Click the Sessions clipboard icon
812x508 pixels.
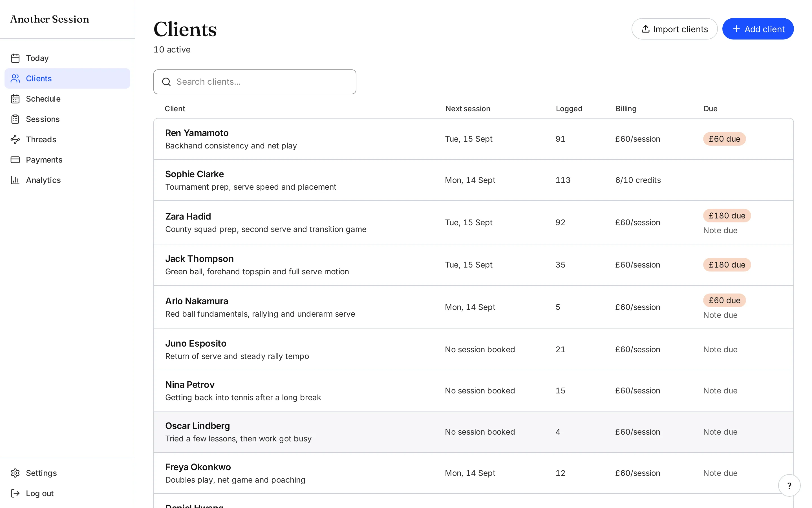15,119
